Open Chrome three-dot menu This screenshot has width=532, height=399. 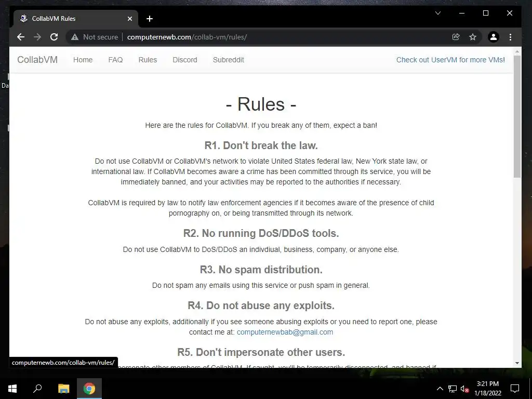coord(510,37)
